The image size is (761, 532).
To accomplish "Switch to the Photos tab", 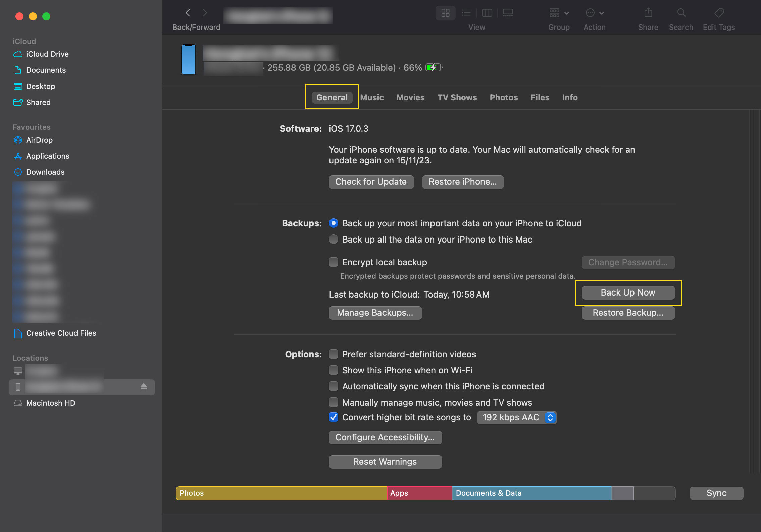I will tap(503, 97).
